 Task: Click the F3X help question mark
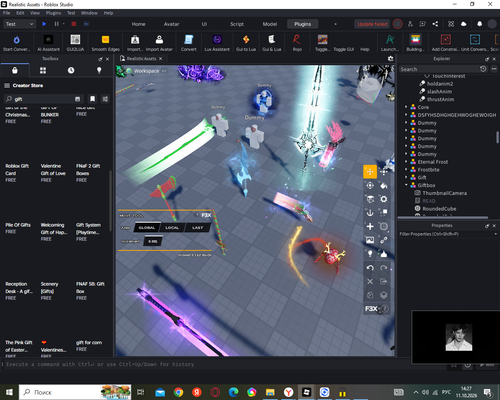384,309
